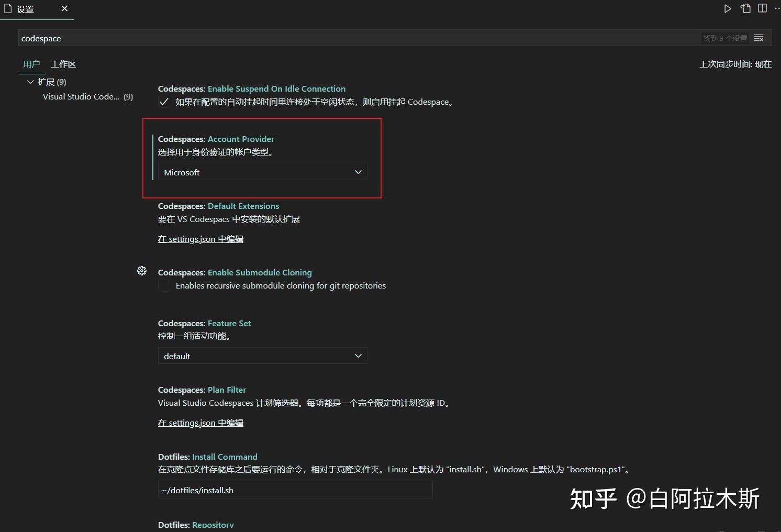Click the Split Editor icon
The image size is (781, 532).
tap(762, 8)
